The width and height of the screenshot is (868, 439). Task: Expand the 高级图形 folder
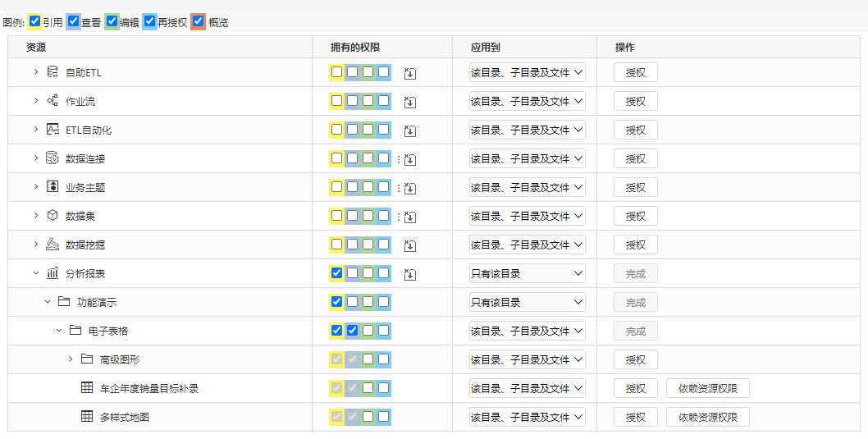click(71, 359)
